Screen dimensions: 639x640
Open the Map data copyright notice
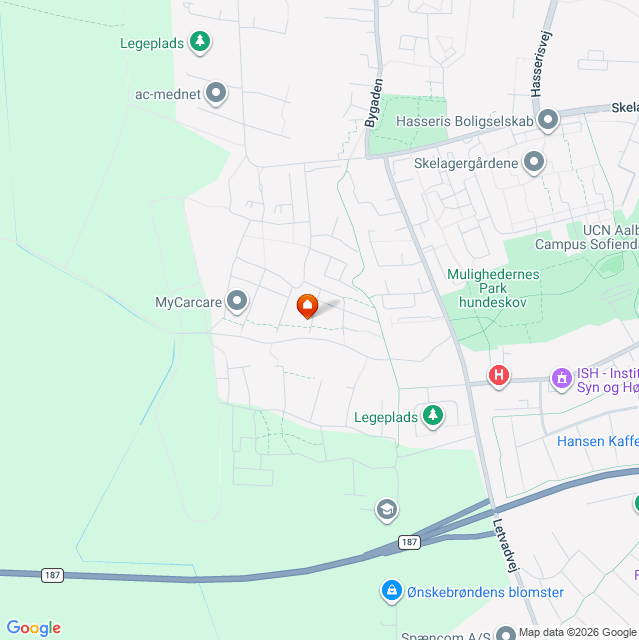coord(578,632)
